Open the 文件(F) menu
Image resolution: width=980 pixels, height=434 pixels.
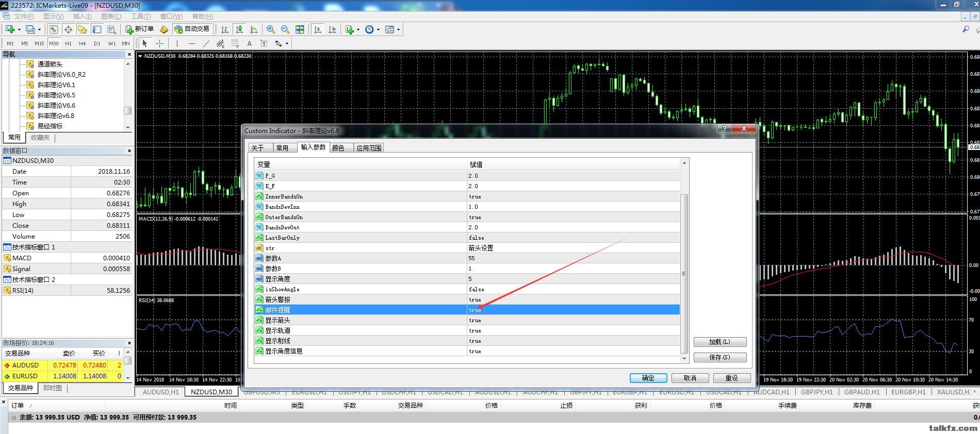pos(24,16)
